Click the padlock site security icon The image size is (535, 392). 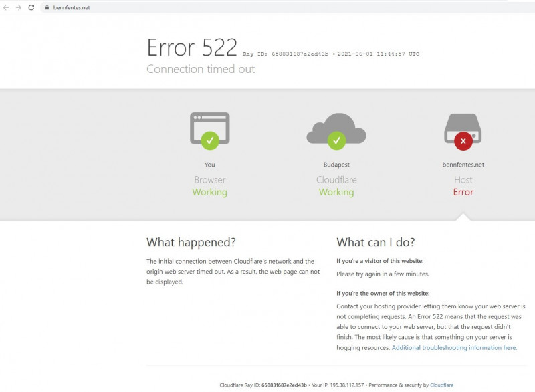(x=47, y=7)
